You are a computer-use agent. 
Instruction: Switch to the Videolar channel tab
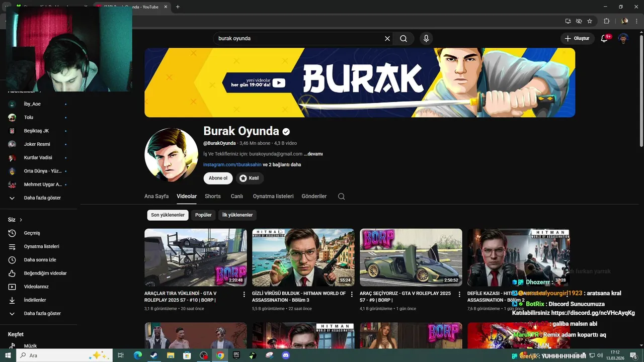pyautogui.click(x=187, y=197)
